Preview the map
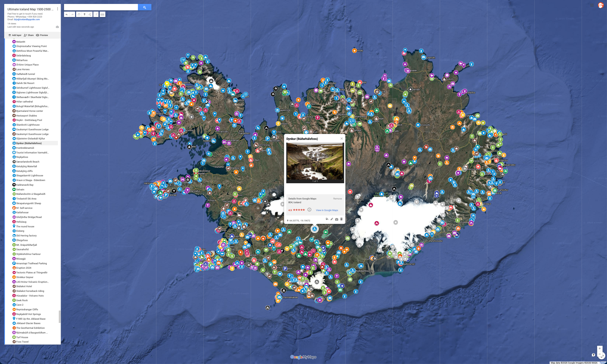The width and height of the screenshot is (607, 364). (x=42, y=35)
